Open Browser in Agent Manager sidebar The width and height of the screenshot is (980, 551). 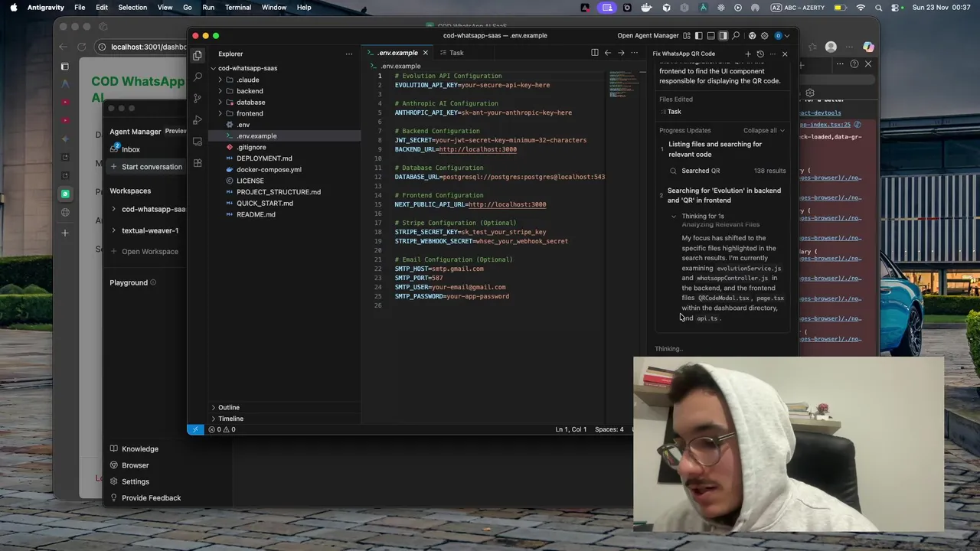coord(136,465)
